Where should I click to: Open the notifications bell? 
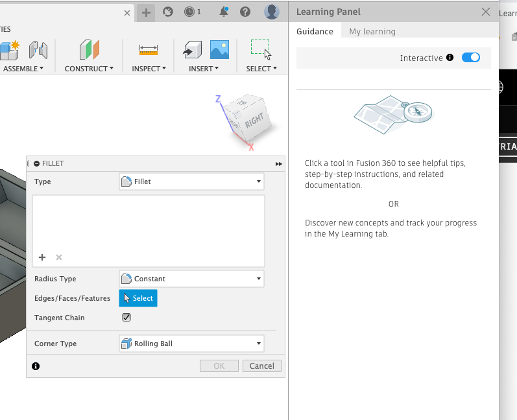click(x=224, y=12)
